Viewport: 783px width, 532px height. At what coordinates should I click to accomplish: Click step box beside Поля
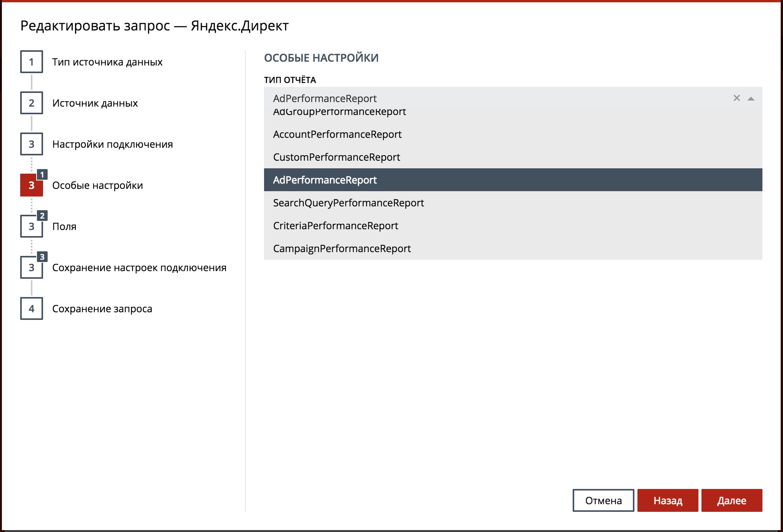pyautogui.click(x=32, y=226)
